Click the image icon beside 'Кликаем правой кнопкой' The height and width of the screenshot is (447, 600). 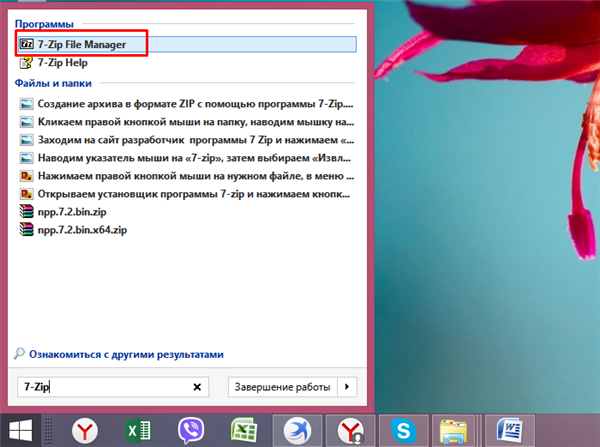point(26,122)
